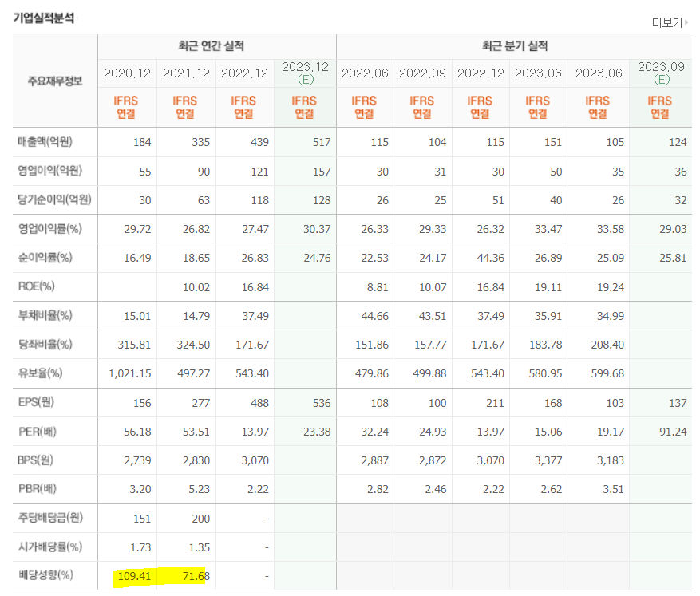The image size is (700, 596).
Task: Click the 2023.06 quarterly column header
Action: 599,73
